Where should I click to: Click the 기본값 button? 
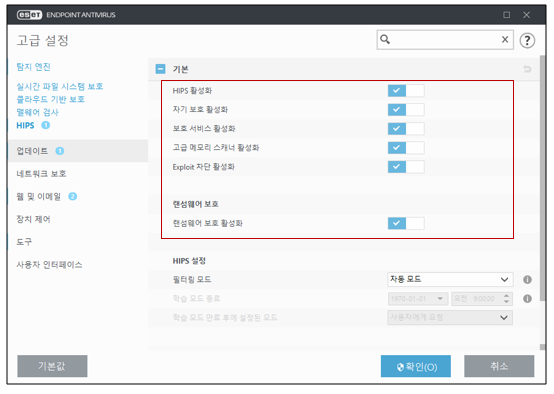click(x=52, y=366)
